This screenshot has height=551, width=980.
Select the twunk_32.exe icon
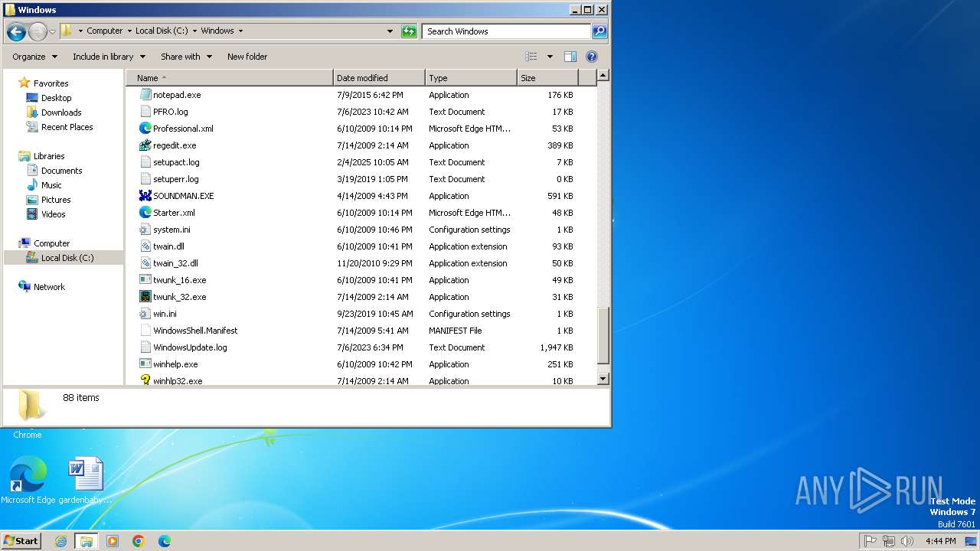(145, 297)
